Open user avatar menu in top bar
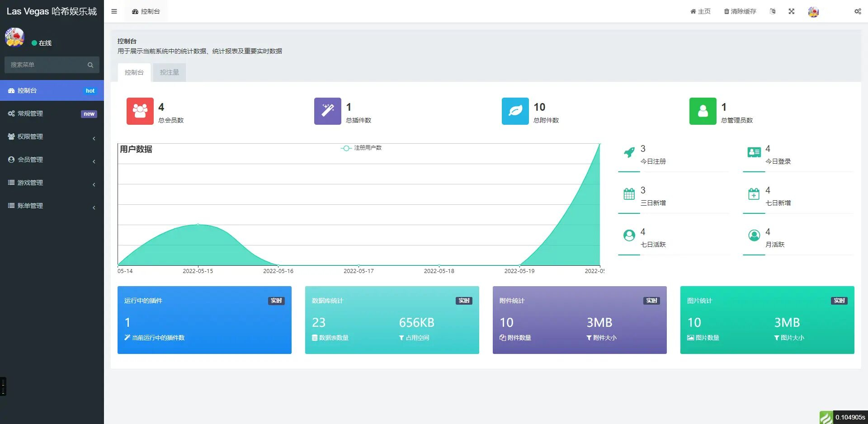Viewport: 868px width, 424px height. click(x=813, y=12)
